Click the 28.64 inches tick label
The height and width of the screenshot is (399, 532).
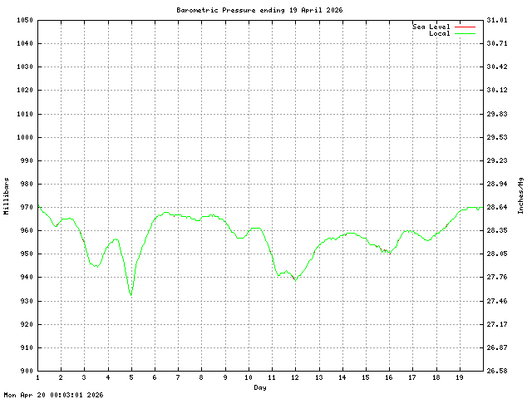coord(496,207)
